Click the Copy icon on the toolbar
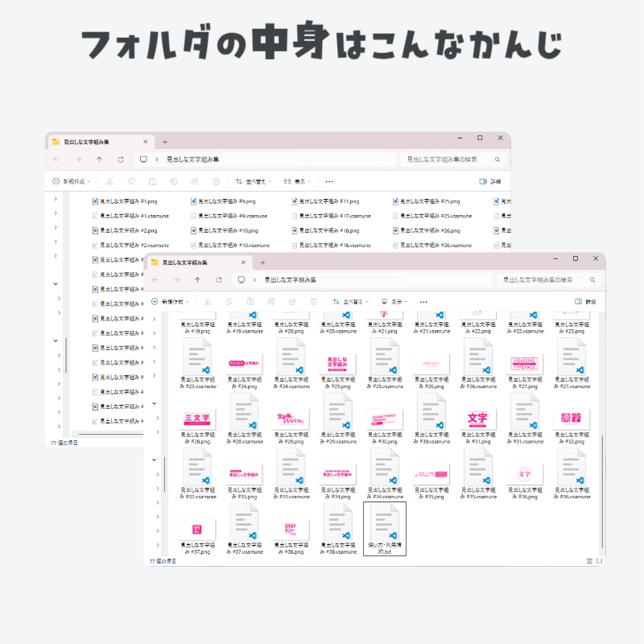644x644 pixels. (229, 301)
